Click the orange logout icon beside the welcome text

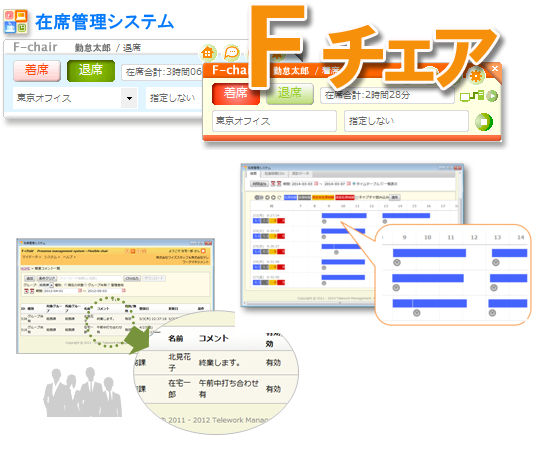203,251
